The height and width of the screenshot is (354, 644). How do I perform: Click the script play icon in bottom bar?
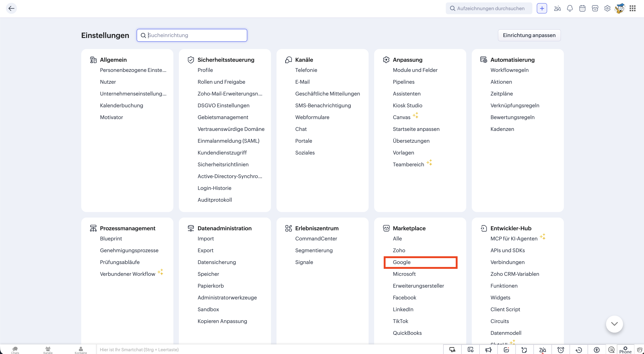[x=470, y=350]
